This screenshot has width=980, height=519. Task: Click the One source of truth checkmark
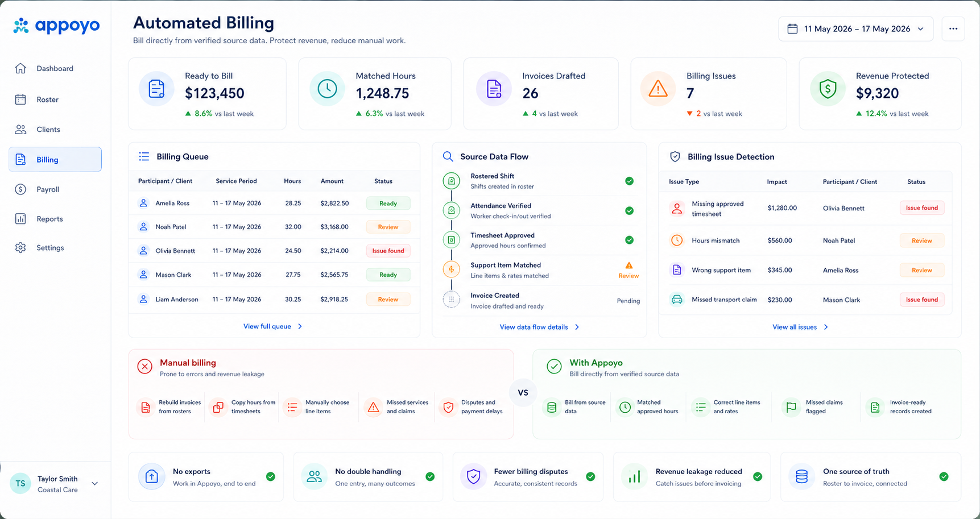[x=944, y=476]
